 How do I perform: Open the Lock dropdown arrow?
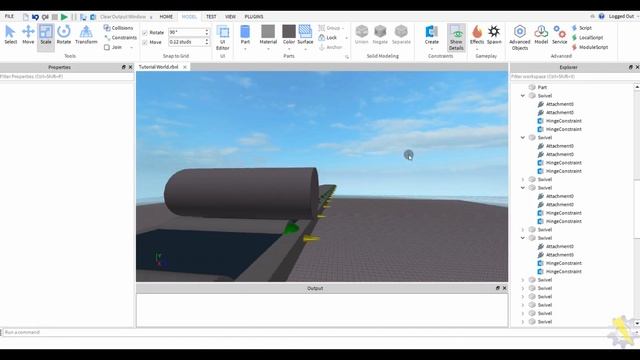(x=347, y=38)
